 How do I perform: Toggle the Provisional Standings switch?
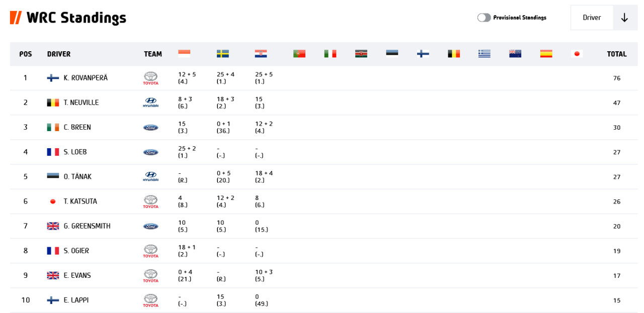tap(484, 18)
